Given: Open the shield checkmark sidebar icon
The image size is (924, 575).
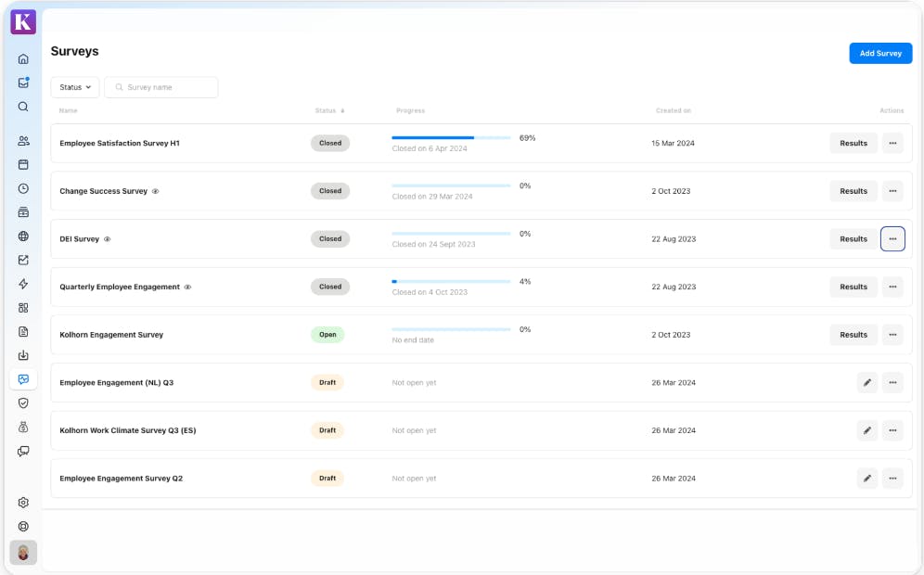Looking at the screenshot, I should coord(23,403).
